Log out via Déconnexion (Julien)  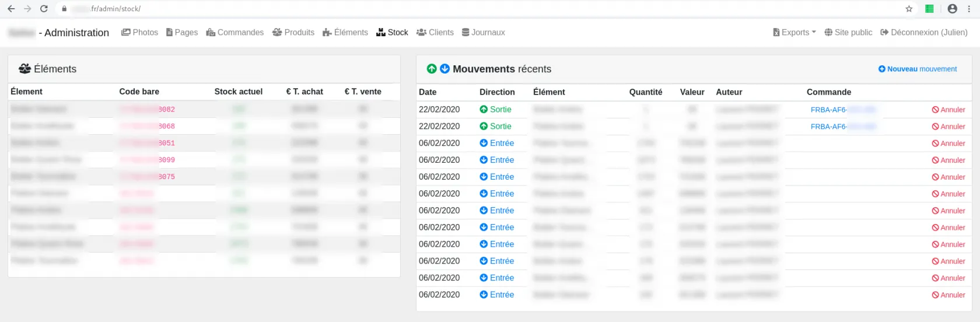click(924, 33)
